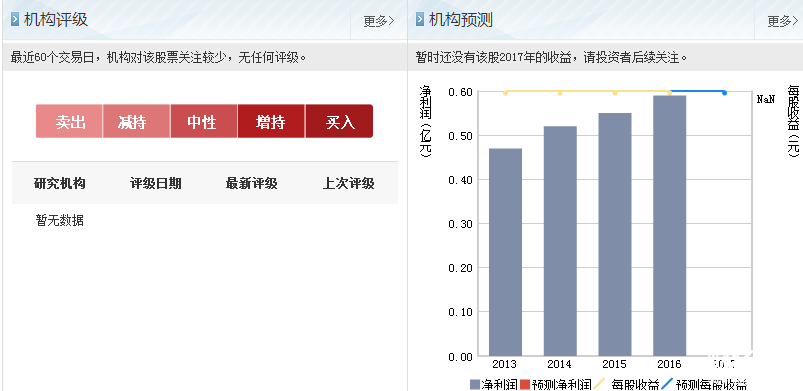Click the gray 净利润 legend swatch
The width and height of the screenshot is (803, 391).
coord(475,385)
